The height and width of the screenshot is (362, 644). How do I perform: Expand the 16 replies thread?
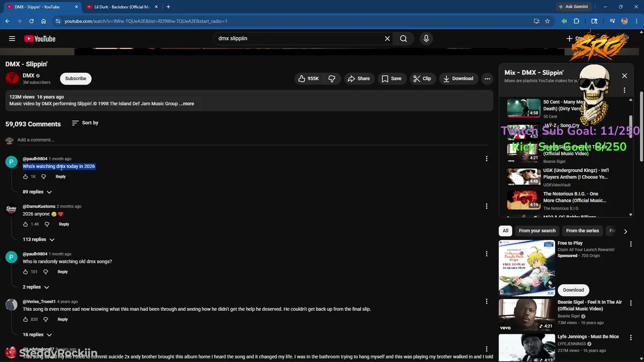click(37, 335)
